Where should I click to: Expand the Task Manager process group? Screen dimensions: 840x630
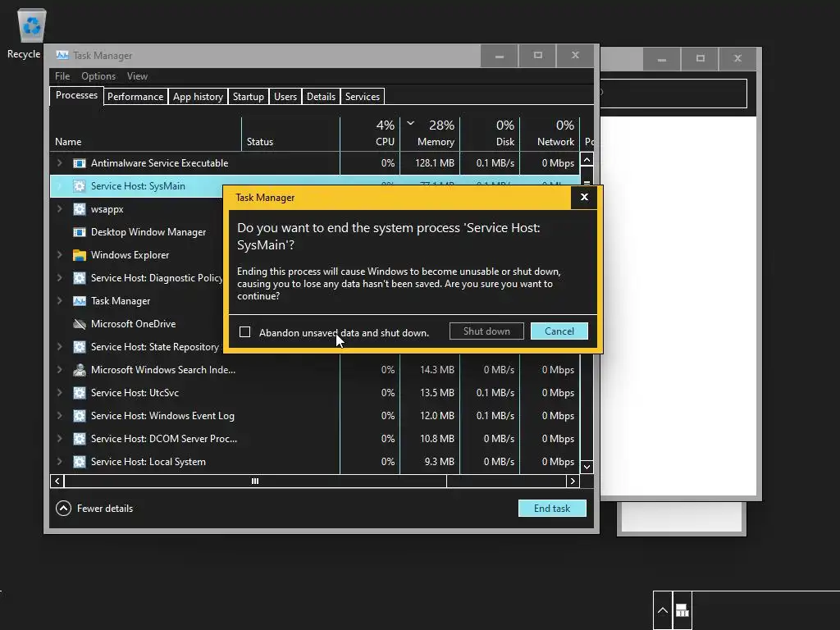tap(59, 301)
